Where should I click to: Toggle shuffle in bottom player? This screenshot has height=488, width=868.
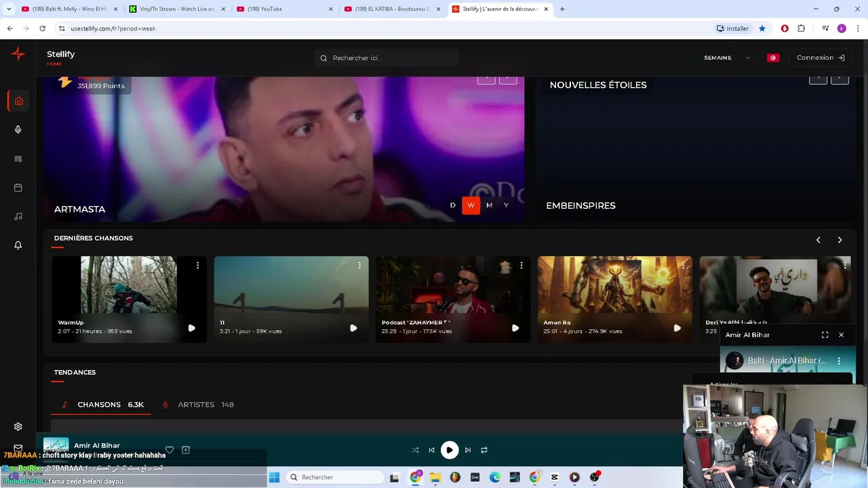tap(415, 450)
